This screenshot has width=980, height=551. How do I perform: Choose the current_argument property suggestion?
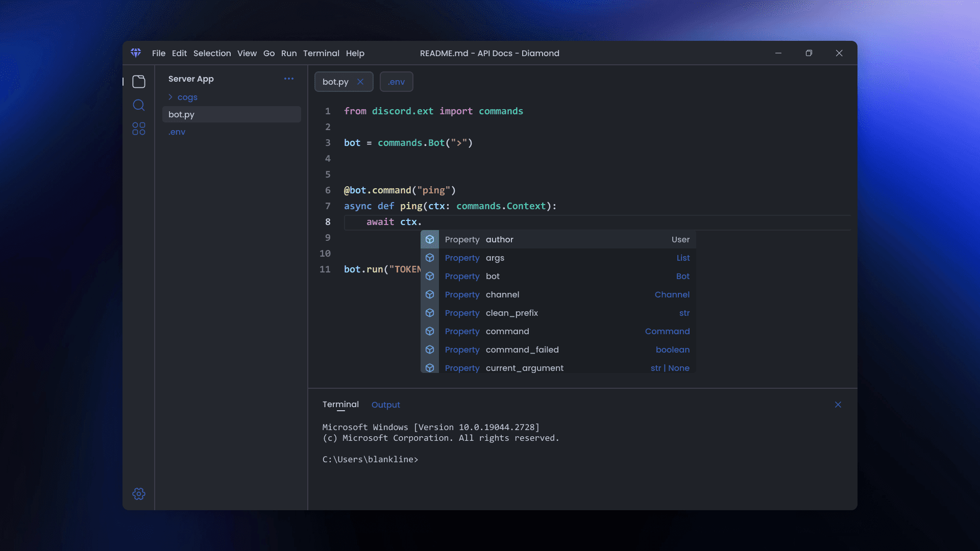pyautogui.click(x=558, y=366)
